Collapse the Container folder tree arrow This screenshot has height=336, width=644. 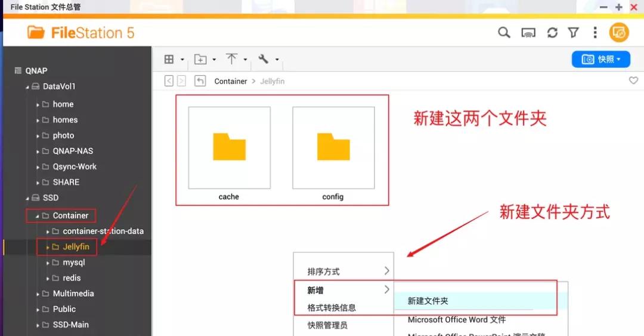click(x=38, y=216)
